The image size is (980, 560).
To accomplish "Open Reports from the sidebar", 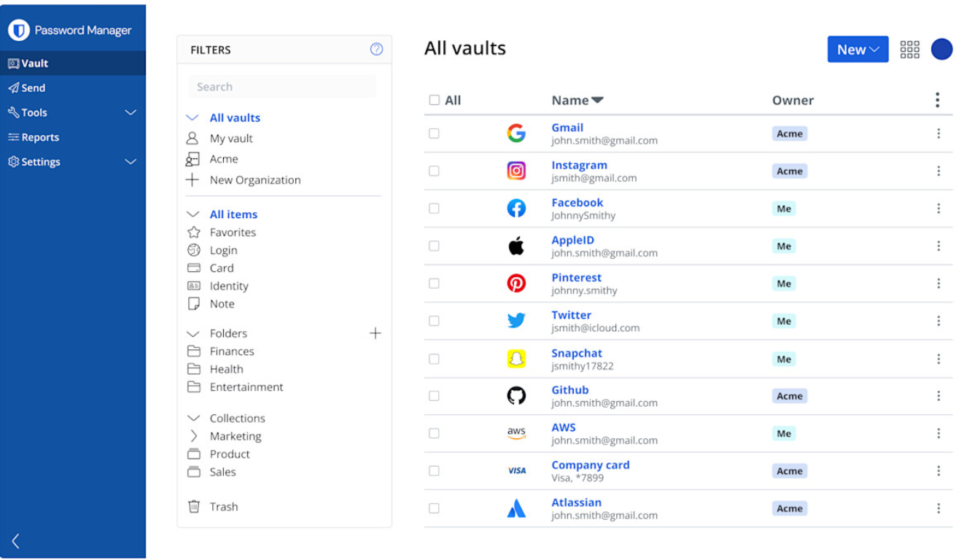I will coord(39,137).
